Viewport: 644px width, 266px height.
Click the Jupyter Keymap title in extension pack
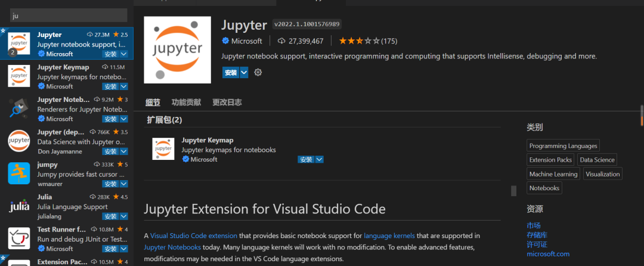pyautogui.click(x=208, y=140)
